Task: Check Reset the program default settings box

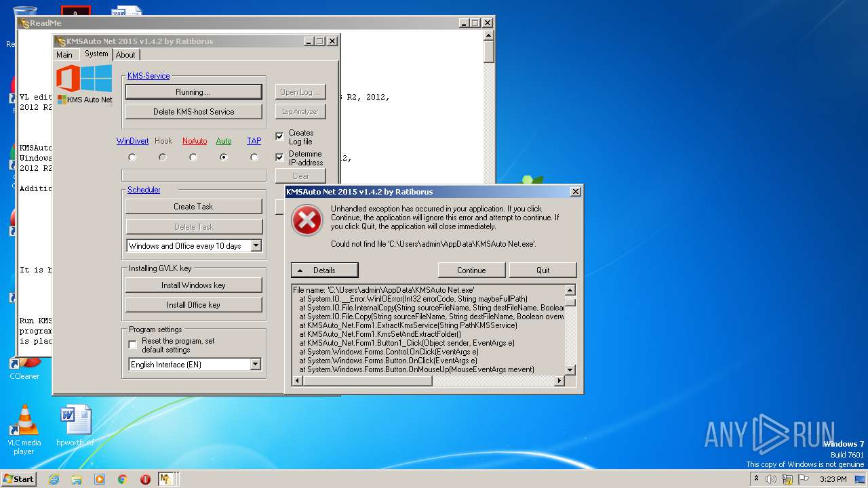Action: point(133,345)
